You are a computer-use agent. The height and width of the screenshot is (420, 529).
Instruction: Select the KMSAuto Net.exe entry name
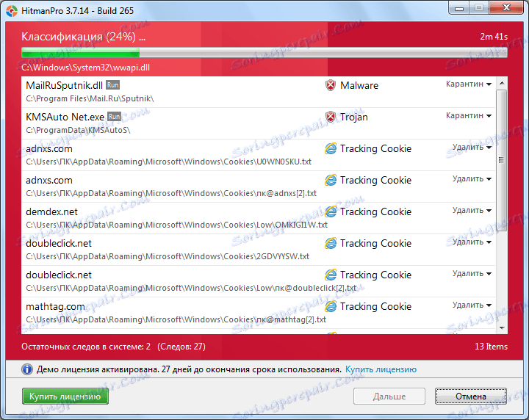(65, 117)
